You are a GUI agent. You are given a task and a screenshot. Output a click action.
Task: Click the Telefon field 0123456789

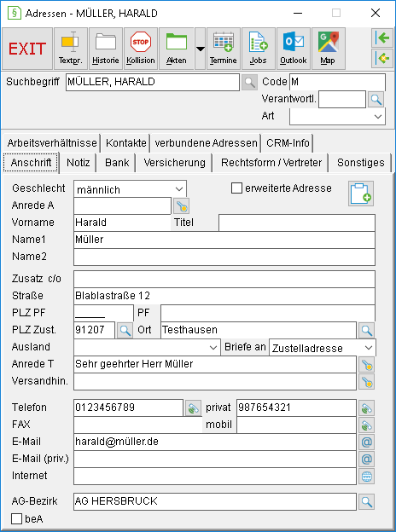(x=128, y=408)
